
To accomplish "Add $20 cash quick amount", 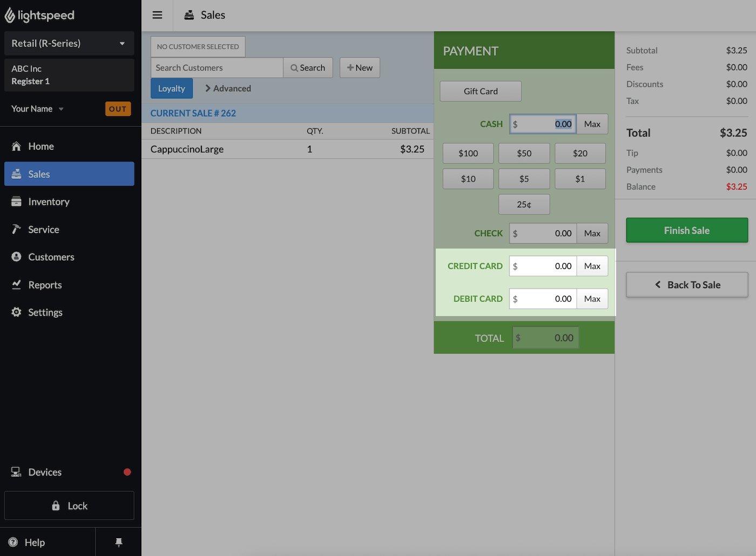I will pos(580,153).
